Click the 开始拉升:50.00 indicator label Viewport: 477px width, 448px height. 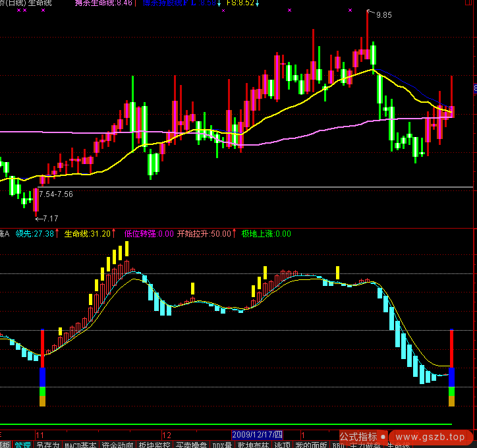(x=204, y=233)
